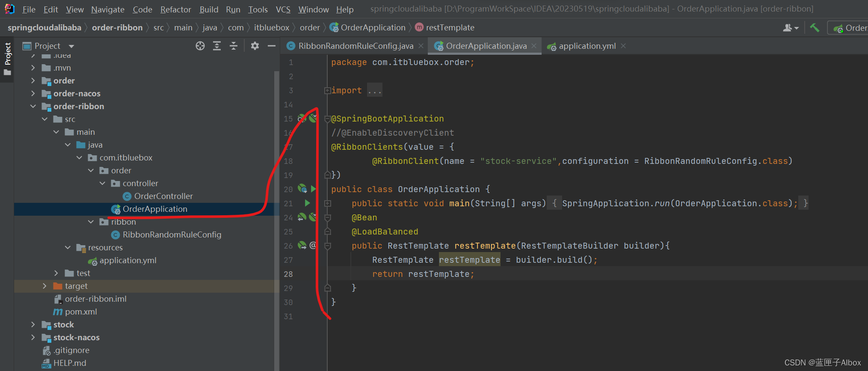Click the run gutter arrow on line 21

click(x=307, y=203)
